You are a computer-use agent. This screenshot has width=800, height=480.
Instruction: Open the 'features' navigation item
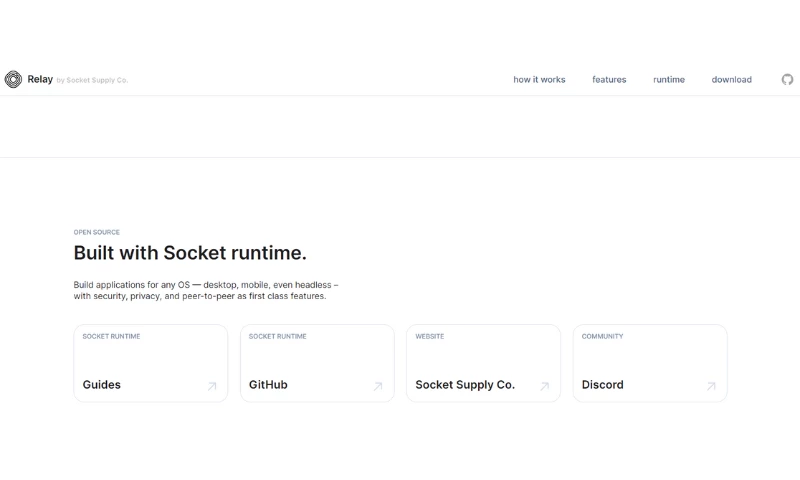tap(609, 80)
